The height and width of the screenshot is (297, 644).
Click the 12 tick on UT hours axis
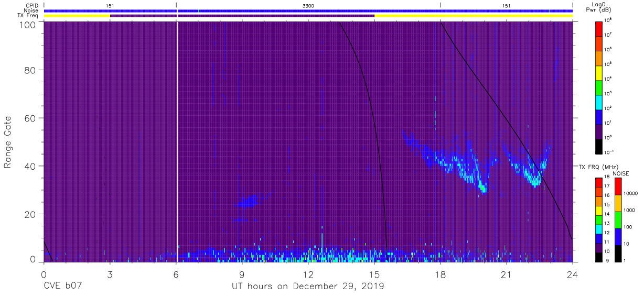click(308, 274)
